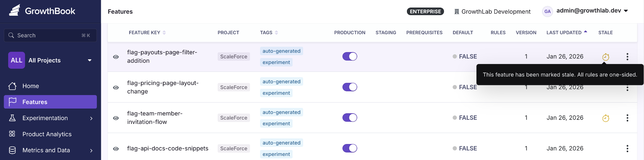
Task: Open the three-dot menu for flag-api-docs-code-snippets
Action: [627, 148]
